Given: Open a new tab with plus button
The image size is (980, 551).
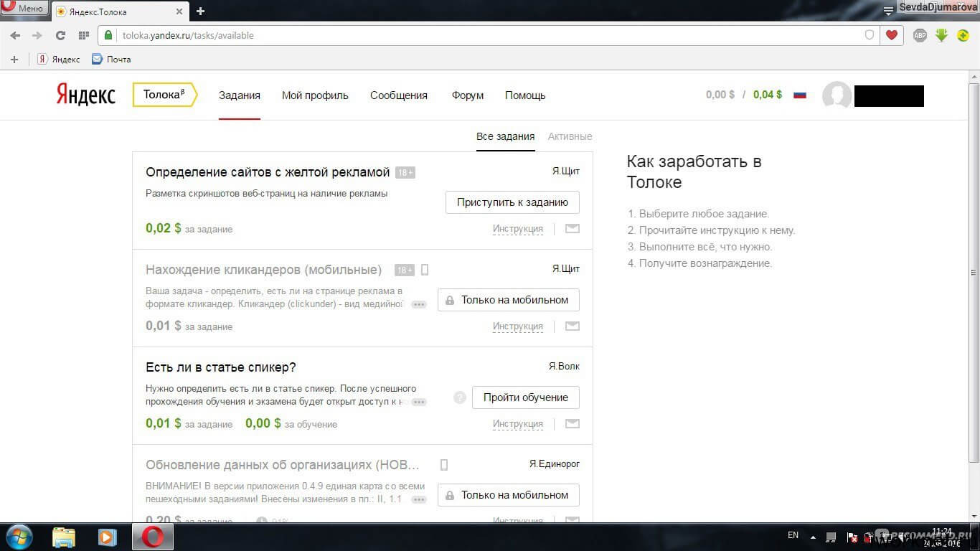Looking at the screenshot, I should tap(200, 11).
